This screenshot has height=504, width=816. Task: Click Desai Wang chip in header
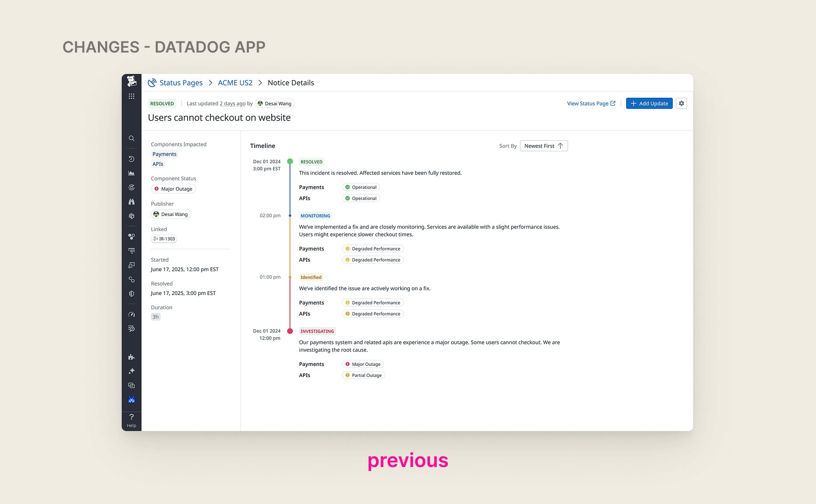tap(275, 104)
